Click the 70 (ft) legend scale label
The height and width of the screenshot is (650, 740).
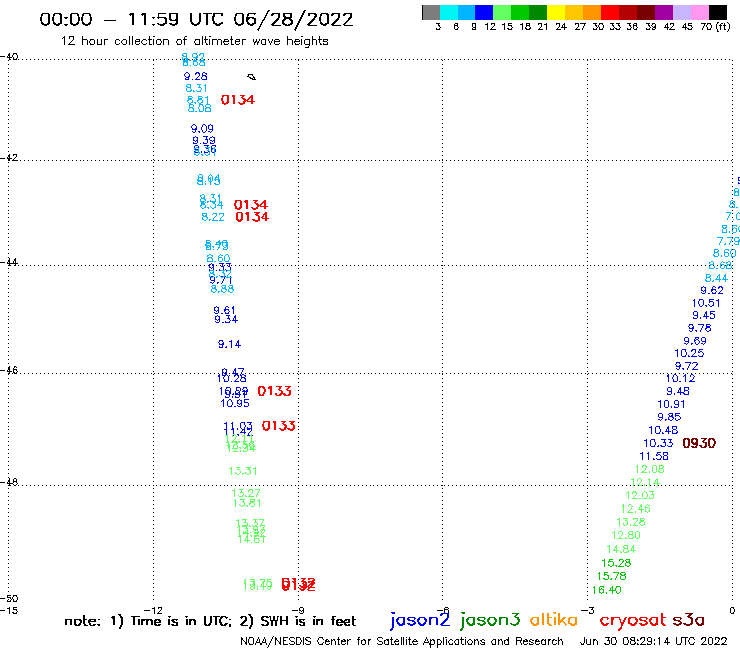(715, 26)
